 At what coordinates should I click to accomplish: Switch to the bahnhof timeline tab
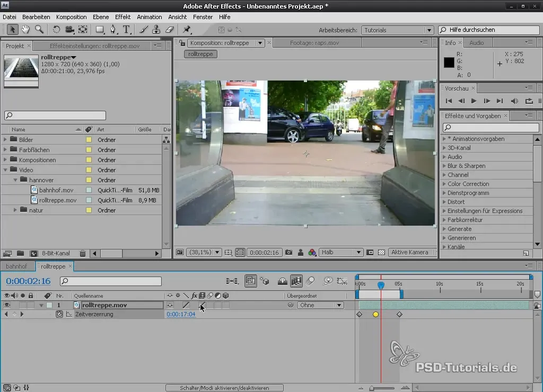tap(16, 266)
